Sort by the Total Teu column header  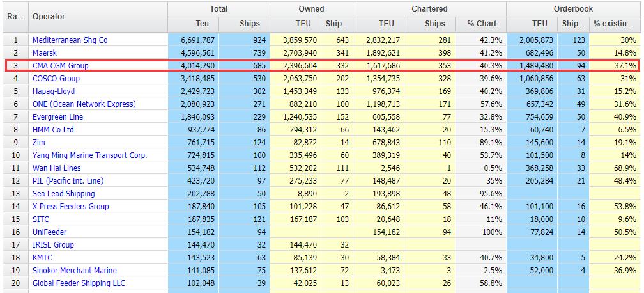click(194, 24)
